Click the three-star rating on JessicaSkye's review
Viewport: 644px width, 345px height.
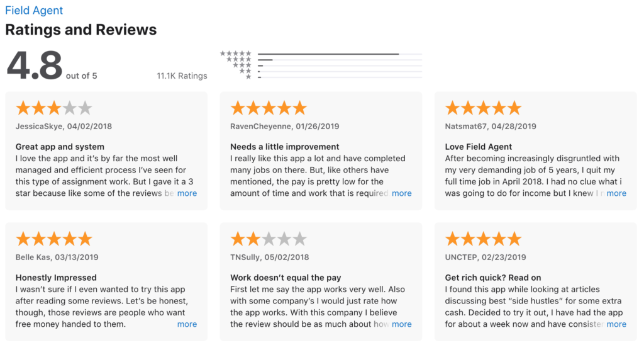point(54,108)
